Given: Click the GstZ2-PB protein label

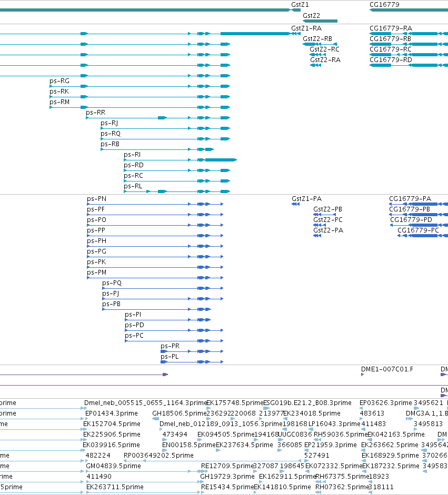Looking at the screenshot, I should pos(327,209).
